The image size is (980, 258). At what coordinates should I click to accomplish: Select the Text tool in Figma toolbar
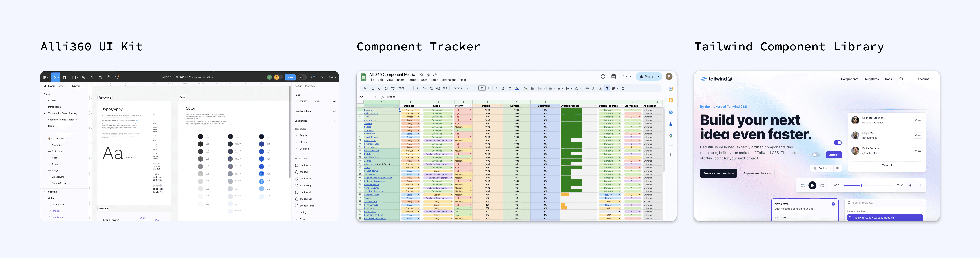(x=92, y=77)
